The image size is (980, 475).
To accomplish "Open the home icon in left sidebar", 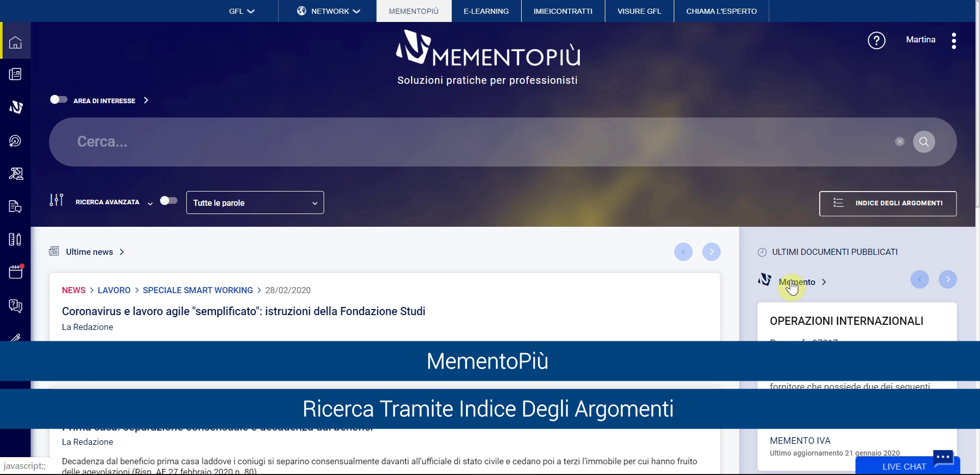I will point(15,42).
